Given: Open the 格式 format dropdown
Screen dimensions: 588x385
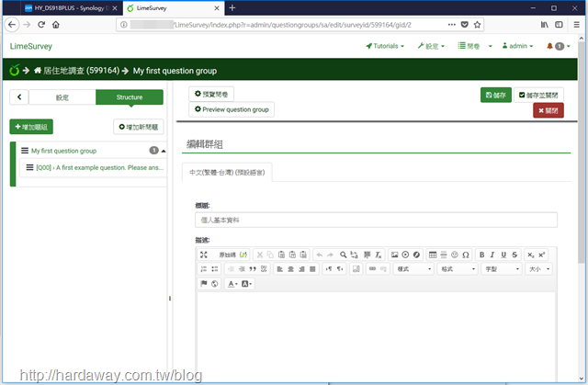Looking at the screenshot, I should 458,269.
